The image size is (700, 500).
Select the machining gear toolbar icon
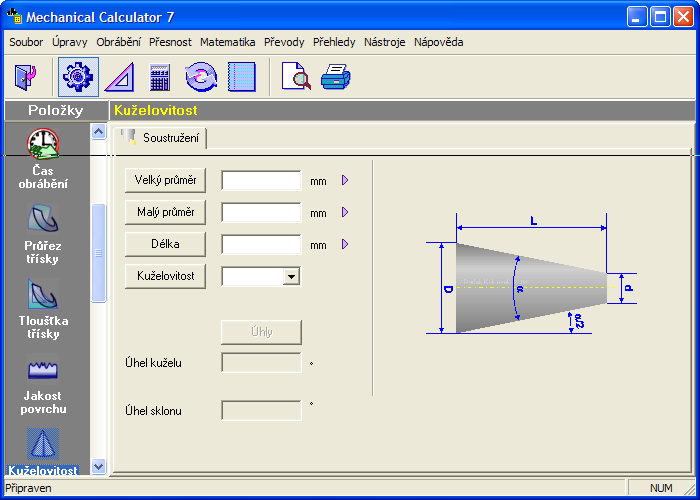click(78, 77)
